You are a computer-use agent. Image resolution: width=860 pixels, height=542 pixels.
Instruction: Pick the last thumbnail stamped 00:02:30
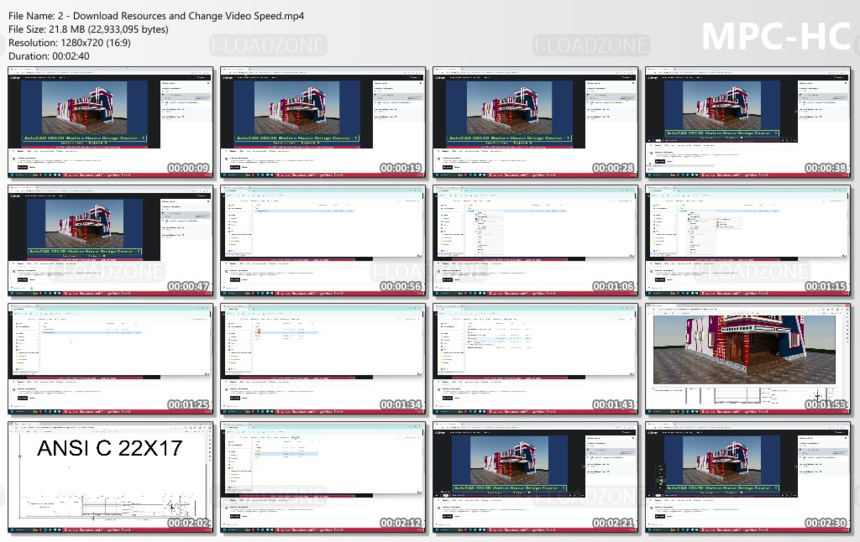point(748,477)
